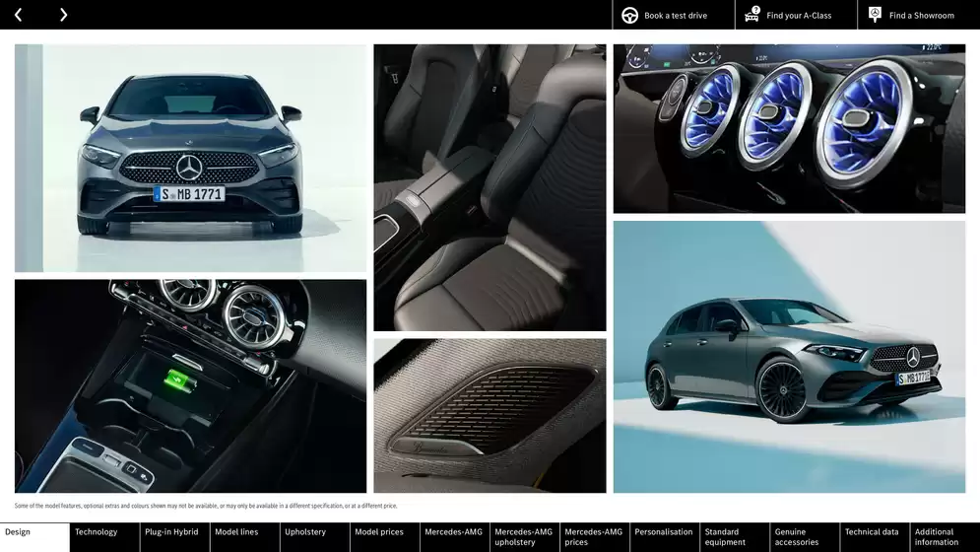Screen dimensions: 980x552
Task: Click the front-view A-Class photo
Action: pos(191,158)
